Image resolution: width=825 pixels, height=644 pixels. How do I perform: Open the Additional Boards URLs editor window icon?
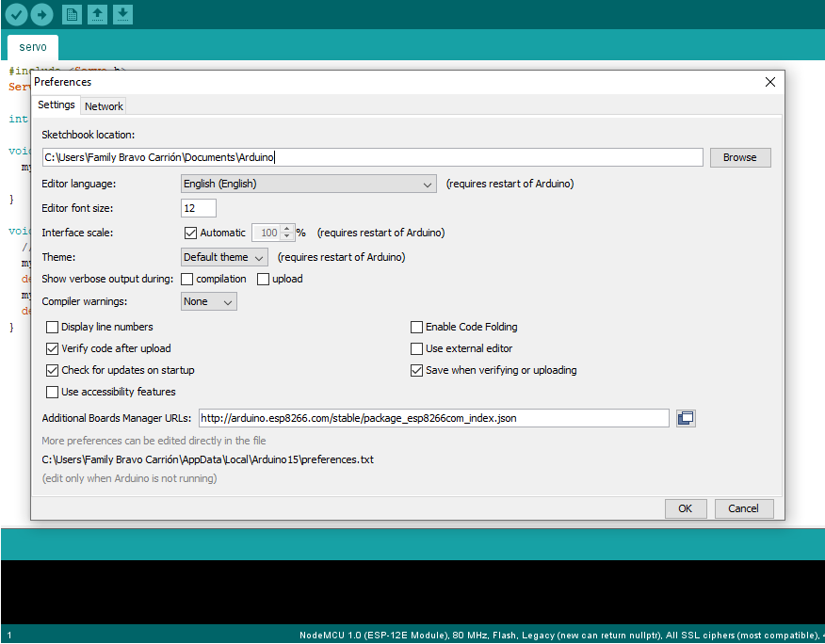[686, 418]
